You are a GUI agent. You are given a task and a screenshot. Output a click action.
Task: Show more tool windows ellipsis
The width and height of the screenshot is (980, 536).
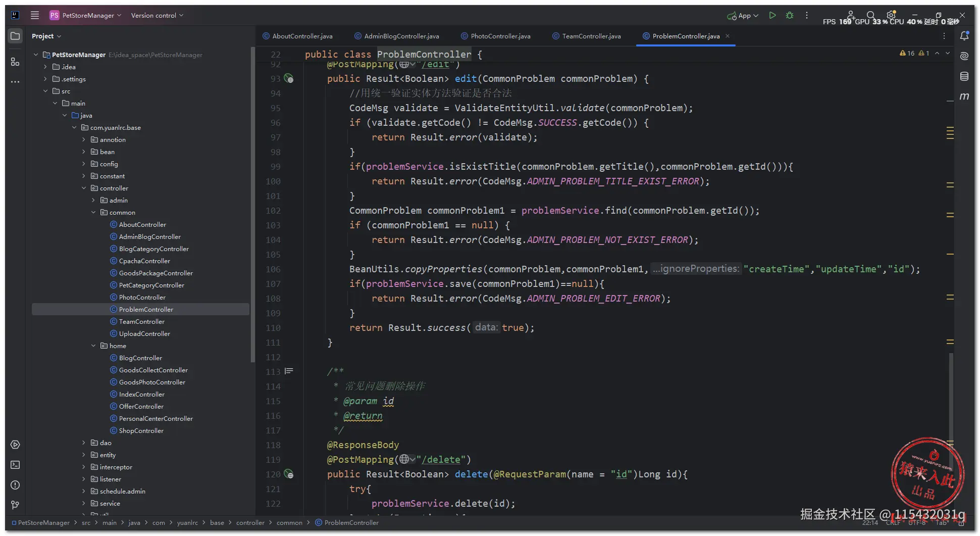(x=15, y=81)
